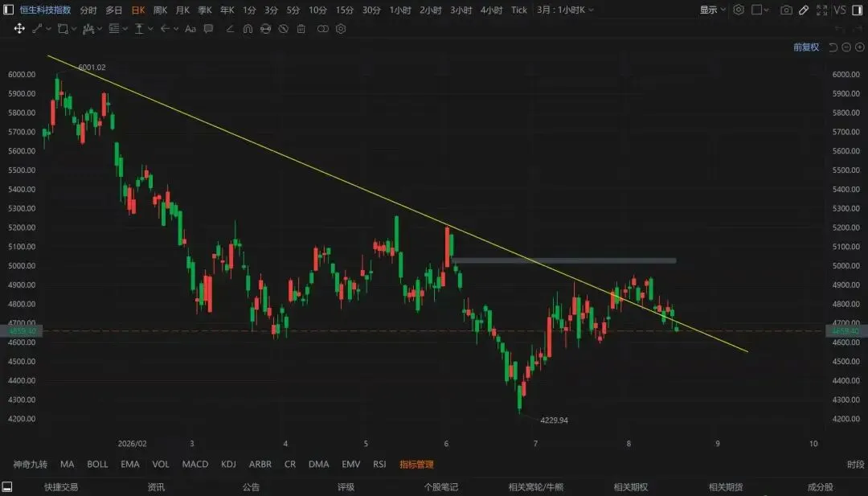868x496 pixels.
Task: Click the 恒生科技指数 index name
Action: tap(45, 10)
